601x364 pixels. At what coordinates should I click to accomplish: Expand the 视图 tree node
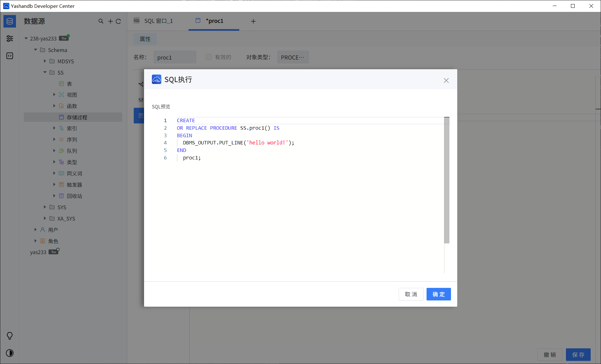[54, 95]
